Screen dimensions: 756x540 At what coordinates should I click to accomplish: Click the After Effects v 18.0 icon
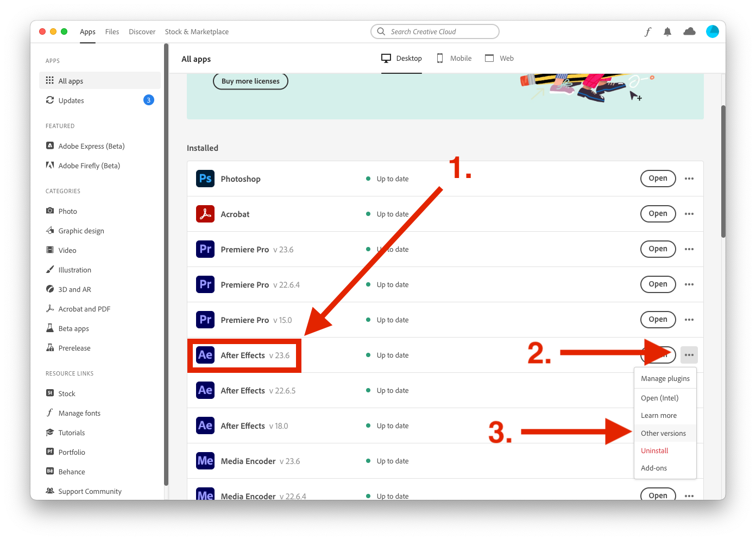(205, 425)
